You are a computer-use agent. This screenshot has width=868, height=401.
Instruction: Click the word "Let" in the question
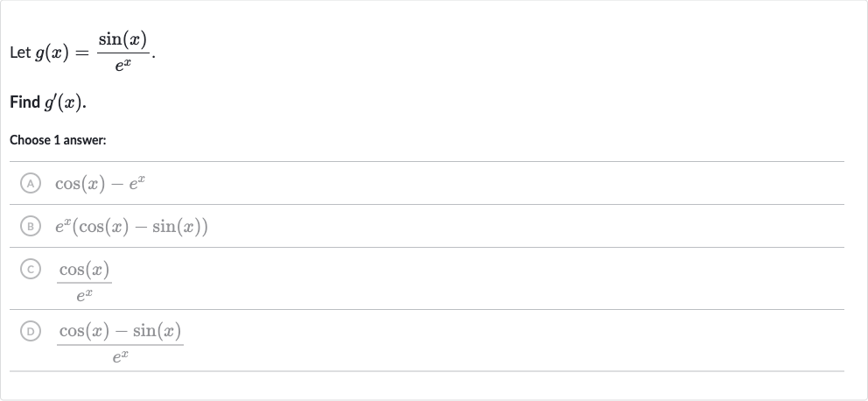coord(20,53)
